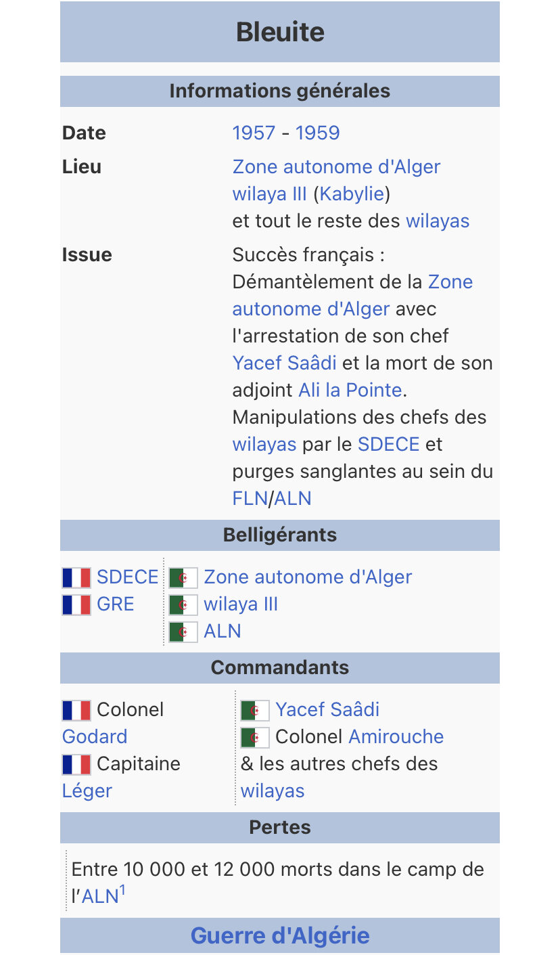
Task: Click the French flag beside GRE
Action: point(76,604)
